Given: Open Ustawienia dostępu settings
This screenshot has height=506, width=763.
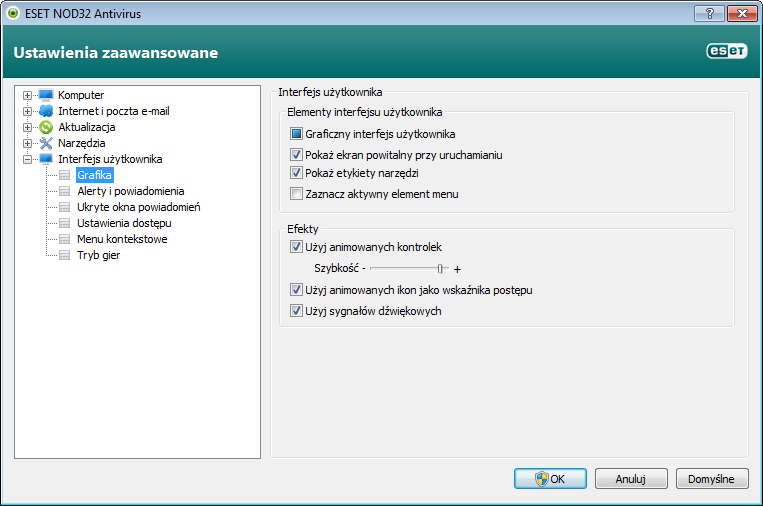Looking at the screenshot, I should tap(124, 223).
